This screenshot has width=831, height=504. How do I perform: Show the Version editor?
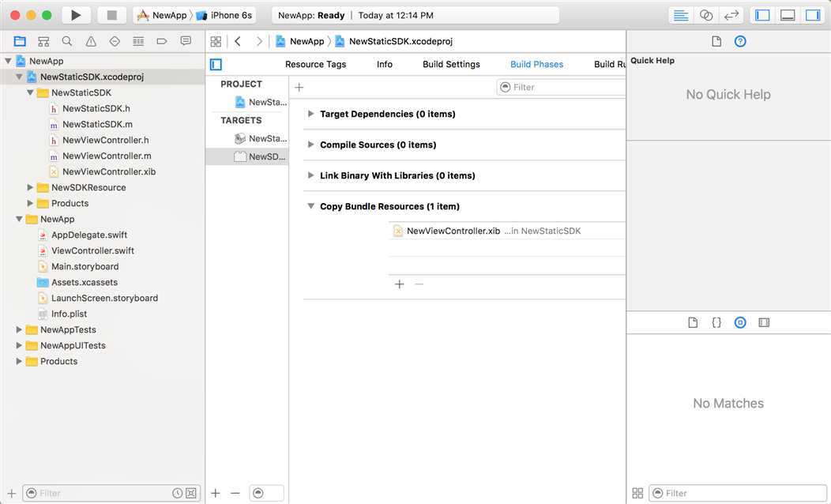[x=731, y=15]
